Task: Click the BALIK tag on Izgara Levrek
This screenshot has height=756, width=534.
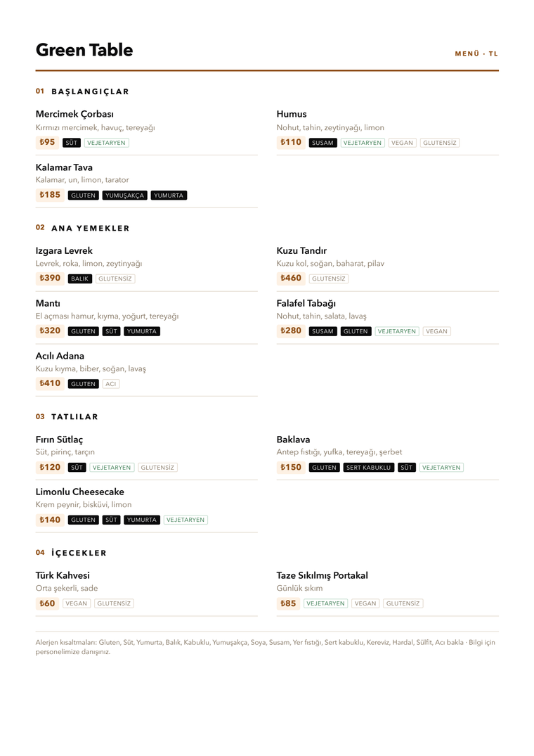Action: 80,278
